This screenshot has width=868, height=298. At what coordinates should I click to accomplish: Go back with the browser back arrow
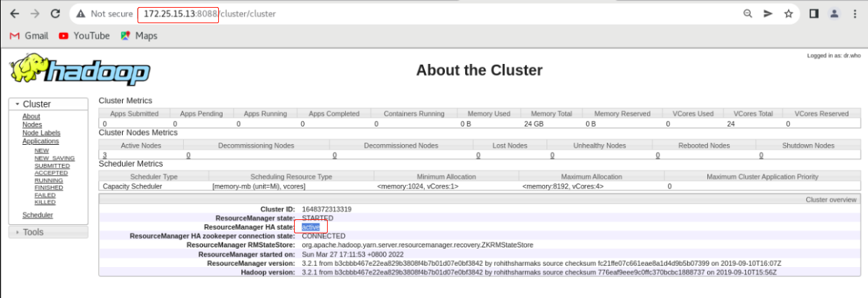click(15, 13)
